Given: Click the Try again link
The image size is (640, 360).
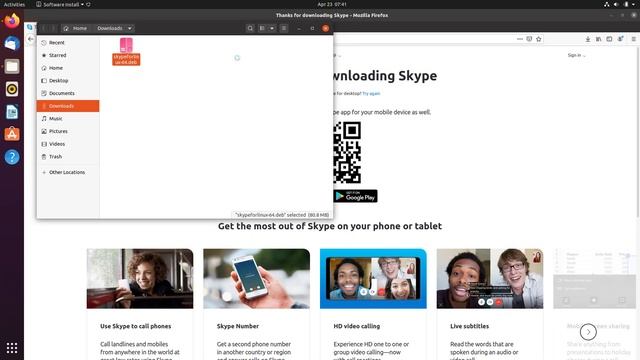Looking at the screenshot, I should [x=371, y=93].
